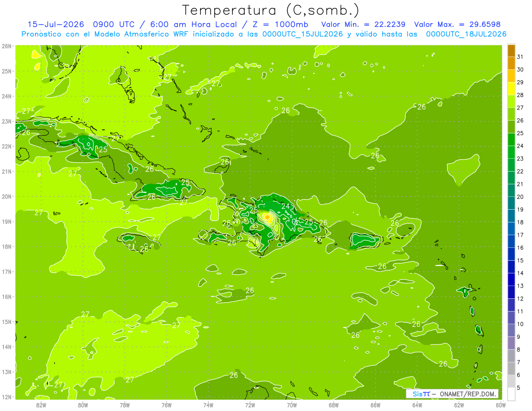Click legend value 10 on the color scale
The height and width of the screenshot is (411, 532).
point(520,324)
